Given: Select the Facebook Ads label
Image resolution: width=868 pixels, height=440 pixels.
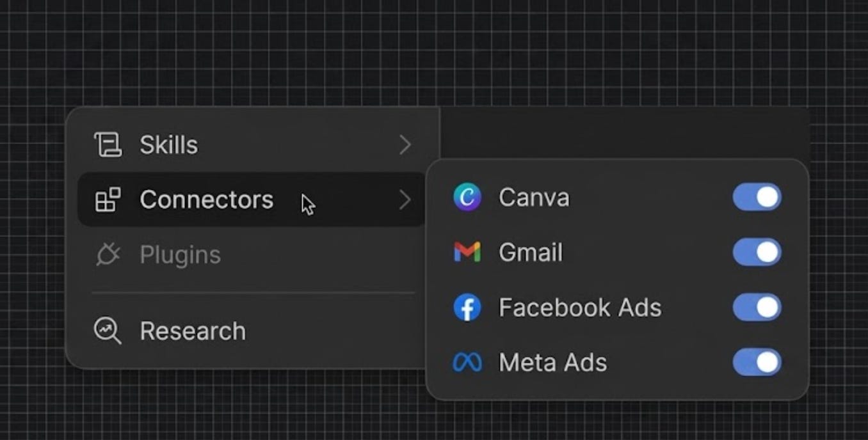Looking at the screenshot, I should pyautogui.click(x=580, y=308).
